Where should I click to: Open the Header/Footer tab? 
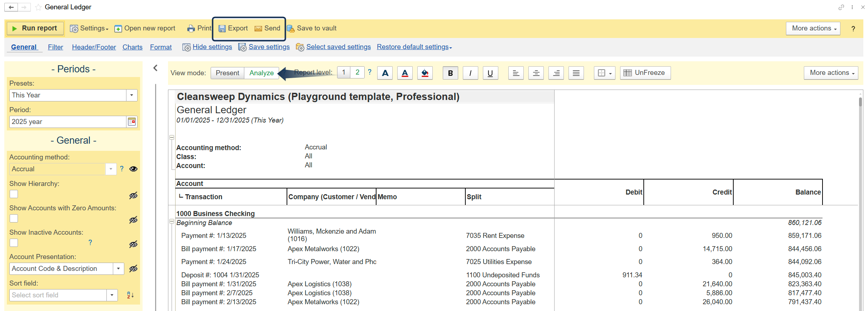[x=94, y=47]
